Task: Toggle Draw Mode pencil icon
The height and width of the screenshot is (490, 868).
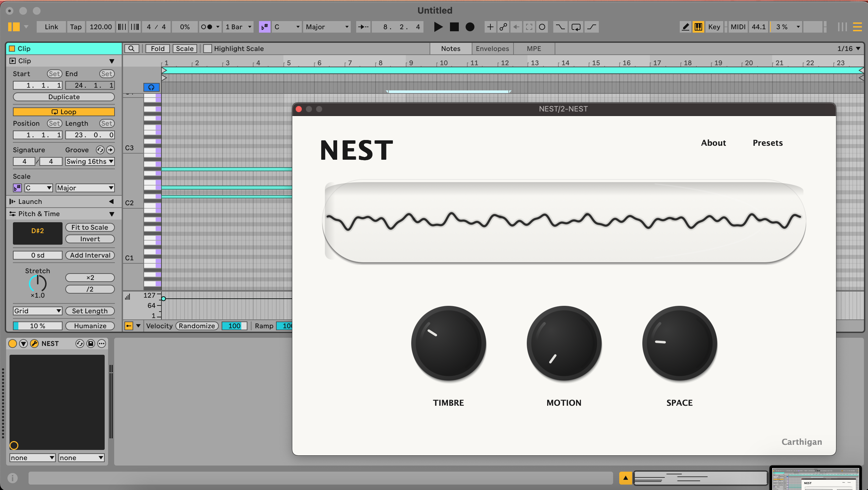Action: tap(685, 27)
